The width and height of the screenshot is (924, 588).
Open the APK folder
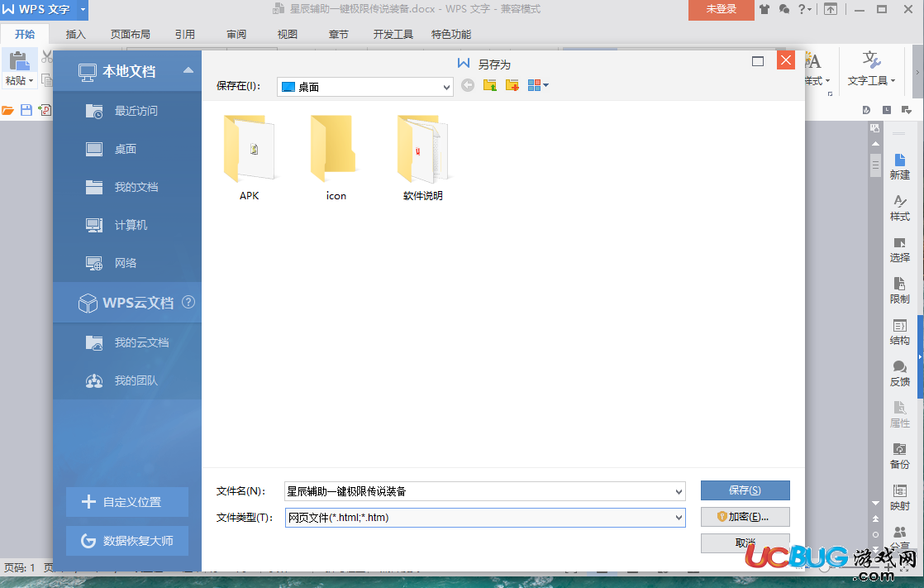pyautogui.click(x=249, y=158)
